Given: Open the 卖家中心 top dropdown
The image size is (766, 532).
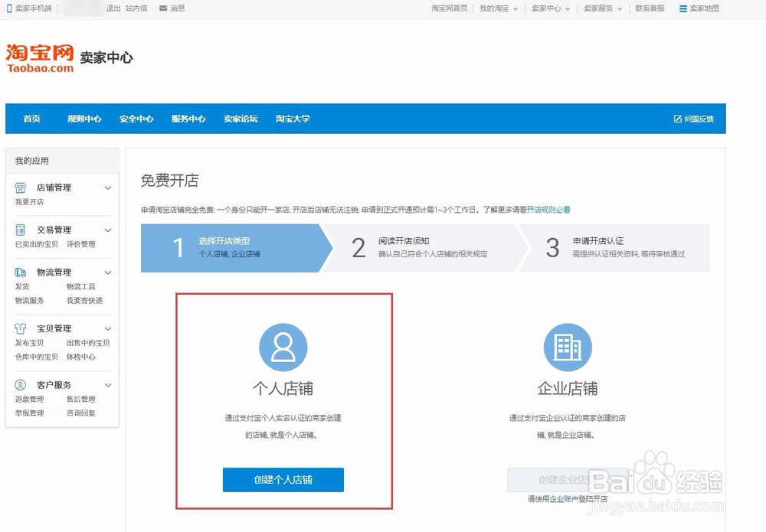Looking at the screenshot, I should click(551, 8).
